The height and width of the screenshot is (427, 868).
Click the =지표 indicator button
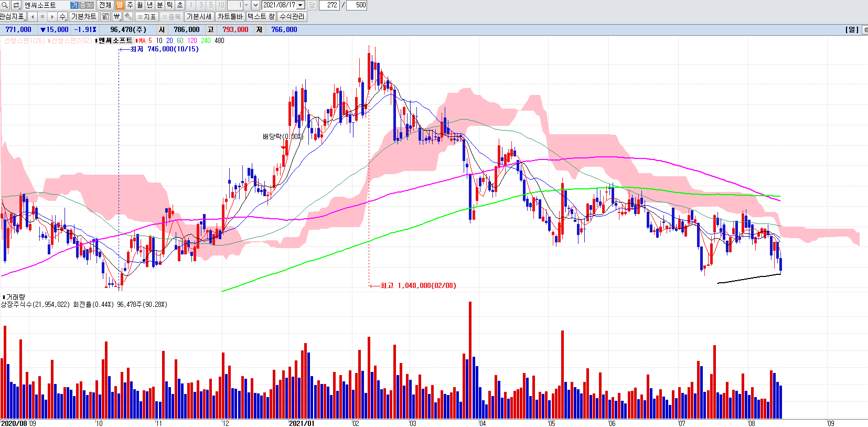point(147,17)
